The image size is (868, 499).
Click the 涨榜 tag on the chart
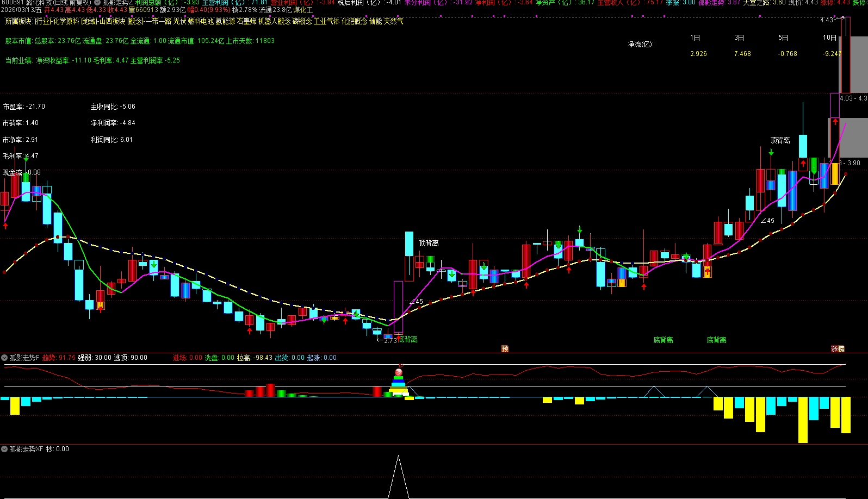click(838, 348)
